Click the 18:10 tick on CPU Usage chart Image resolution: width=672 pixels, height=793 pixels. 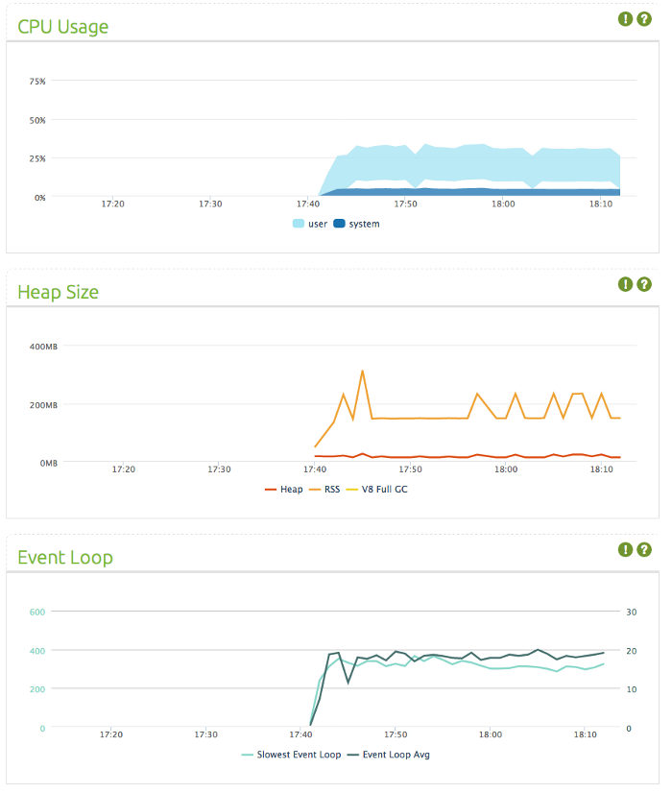click(601, 204)
